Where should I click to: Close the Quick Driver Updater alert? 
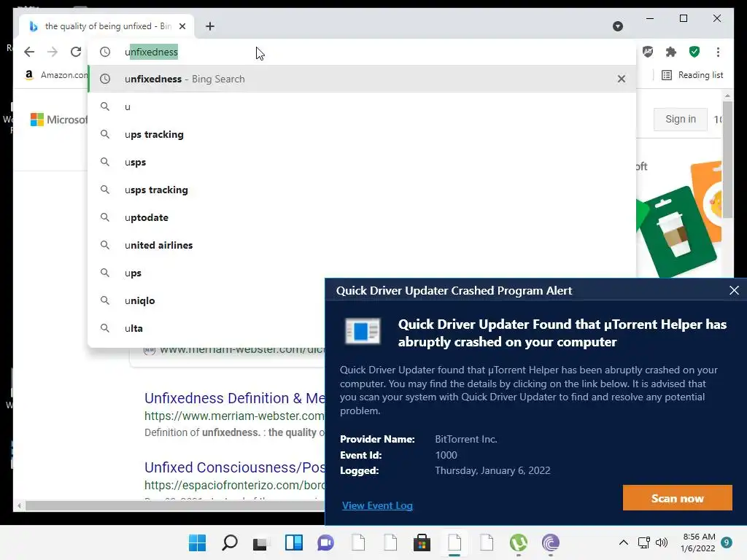pyautogui.click(x=734, y=290)
